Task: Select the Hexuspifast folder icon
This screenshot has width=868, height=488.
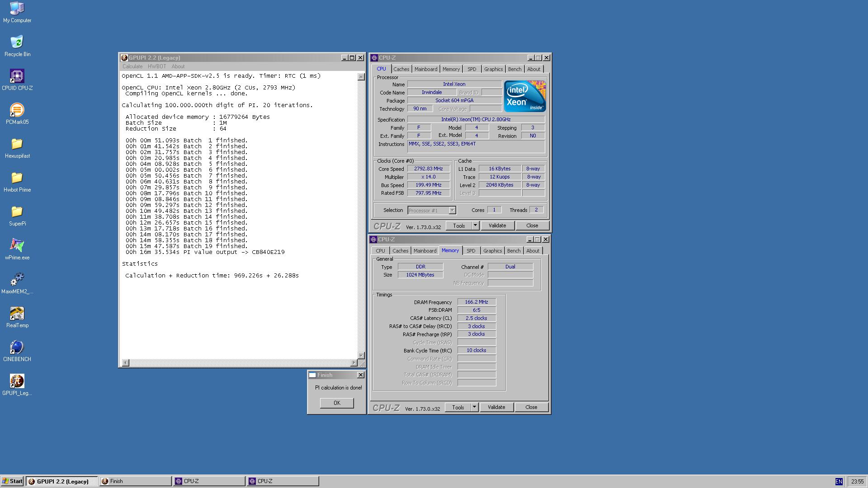Action: click(x=17, y=148)
